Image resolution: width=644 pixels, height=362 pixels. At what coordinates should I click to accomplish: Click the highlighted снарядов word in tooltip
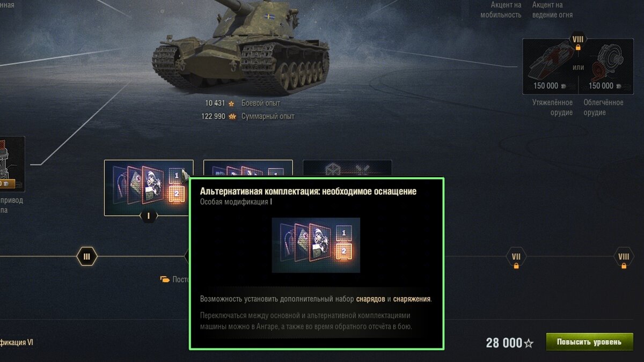click(x=370, y=299)
